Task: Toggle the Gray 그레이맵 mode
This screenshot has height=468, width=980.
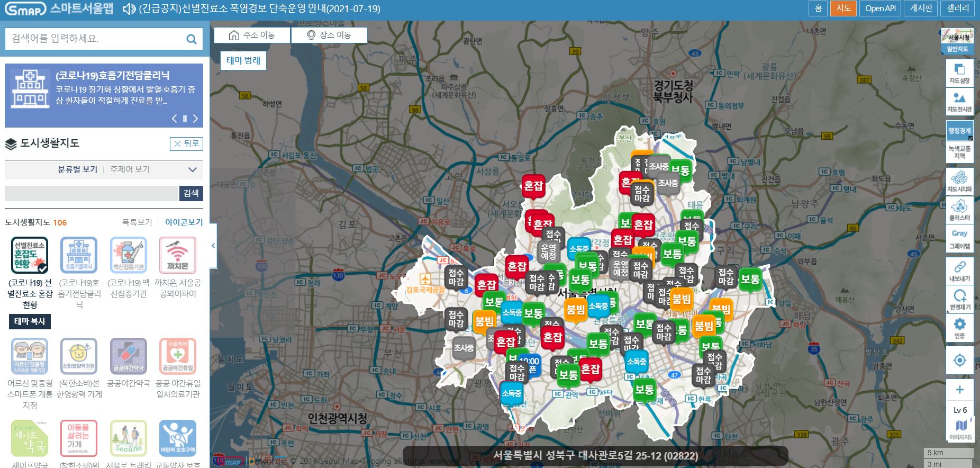Action: tap(959, 239)
